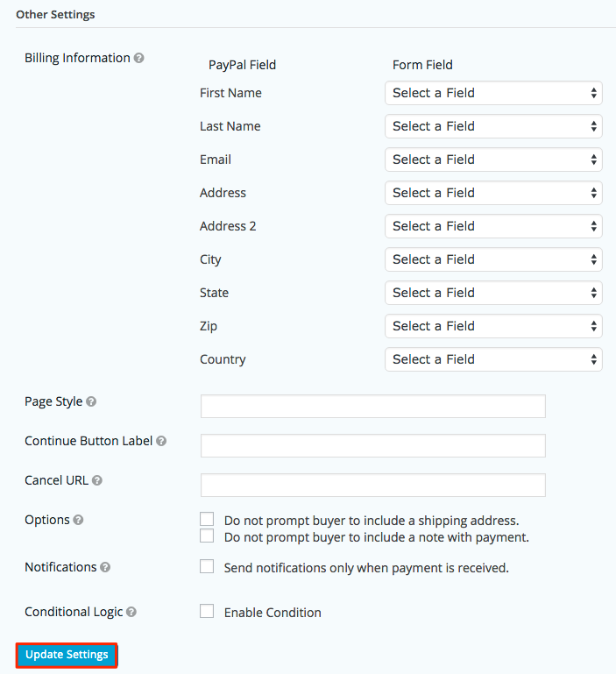
Task: Enable notifications only when payment is received
Action: coord(207,566)
